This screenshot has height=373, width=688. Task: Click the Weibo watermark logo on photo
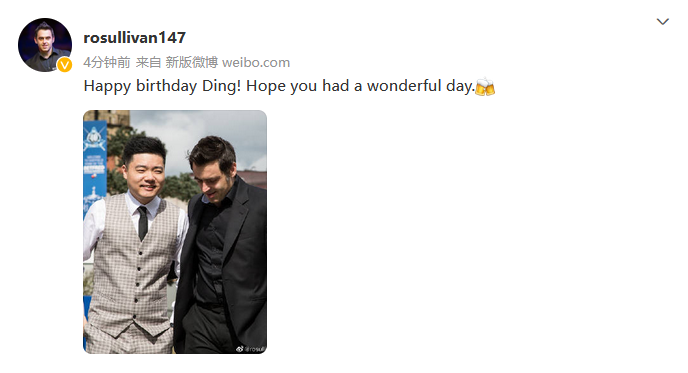240,349
